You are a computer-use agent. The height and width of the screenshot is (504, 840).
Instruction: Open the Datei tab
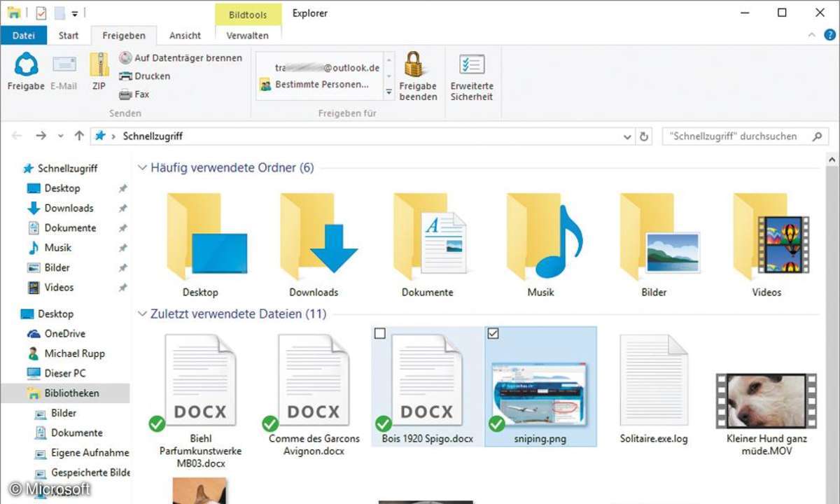pyautogui.click(x=24, y=35)
